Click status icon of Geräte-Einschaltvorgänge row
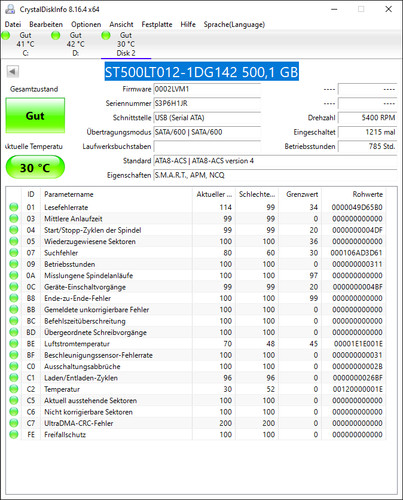 tap(14, 286)
